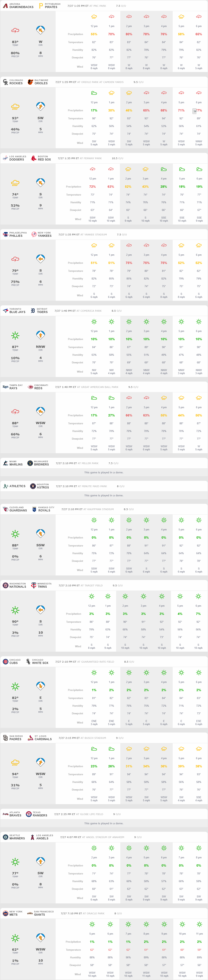Click the Miami Marlins logo
Viewport: 208px width, 980px height.
tap(5, 463)
